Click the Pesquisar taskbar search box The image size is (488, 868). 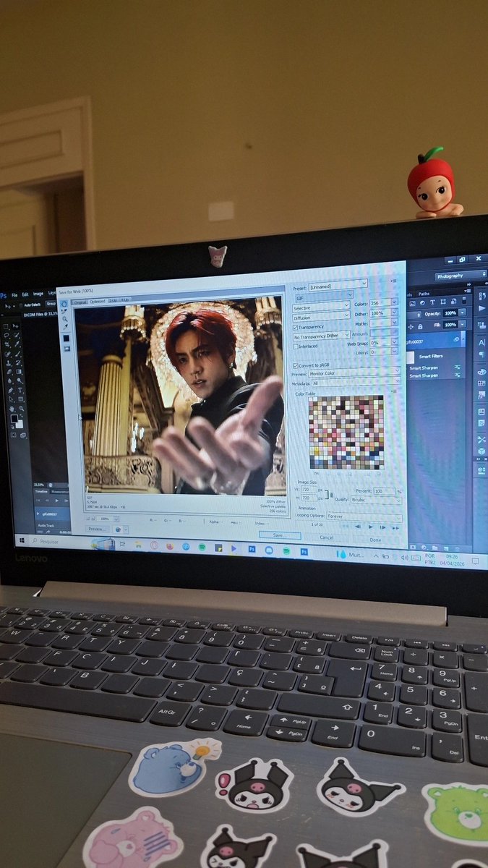coord(59,541)
